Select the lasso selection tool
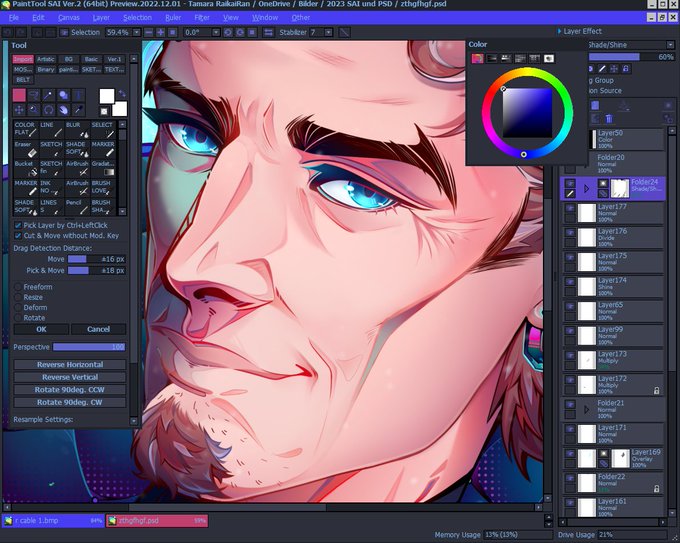 click(34, 95)
